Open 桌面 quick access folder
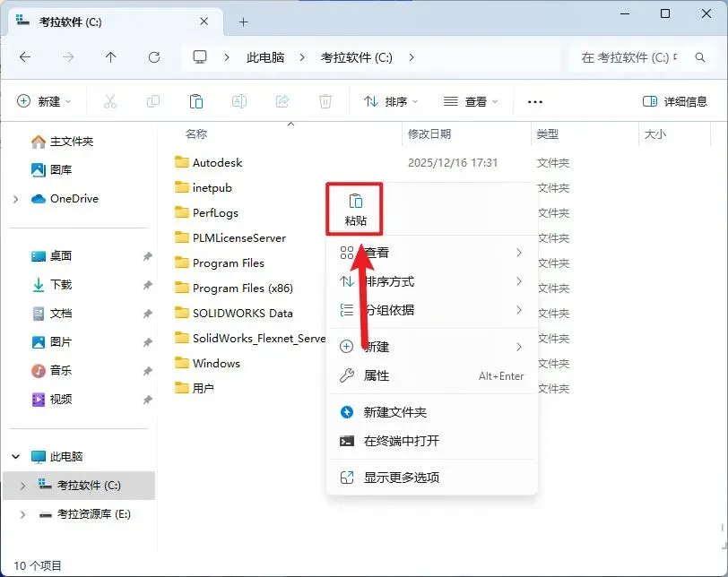The height and width of the screenshot is (577, 728). [52, 256]
